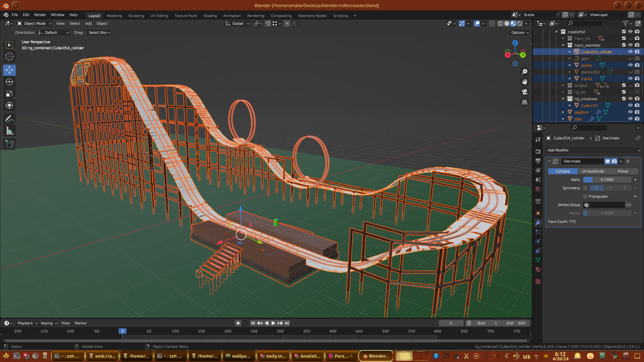644x362 pixels.
Task: Hide the Cube.054_collider object via eye icon
Action: point(630,52)
